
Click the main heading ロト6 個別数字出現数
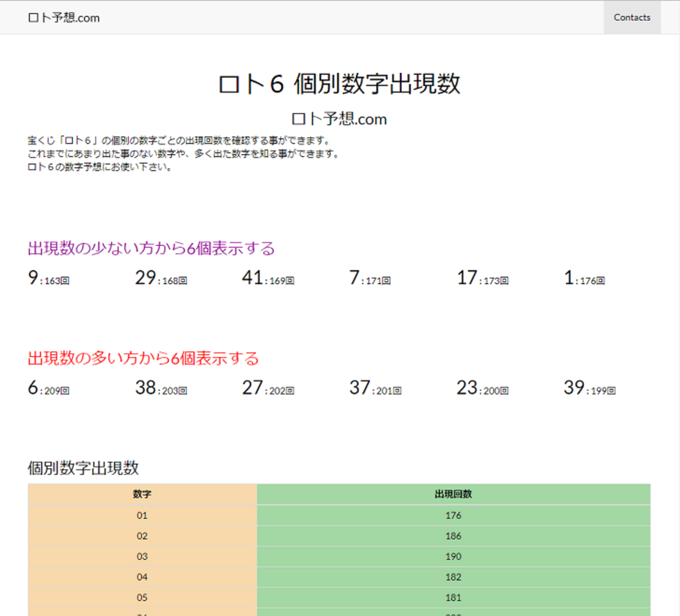pos(339,84)
